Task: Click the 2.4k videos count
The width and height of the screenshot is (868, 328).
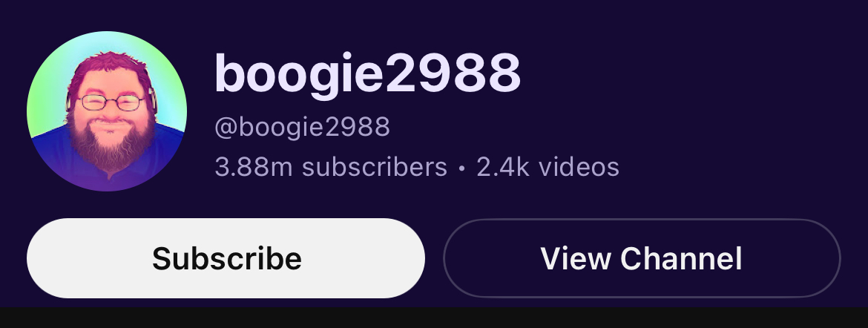Action: click(x=548, y=167)
